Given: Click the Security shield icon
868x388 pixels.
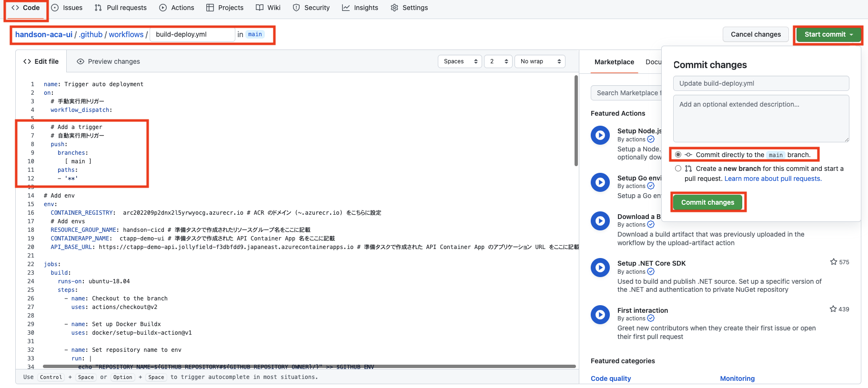Looking at the screenshot, I should [x=296, y=8].
